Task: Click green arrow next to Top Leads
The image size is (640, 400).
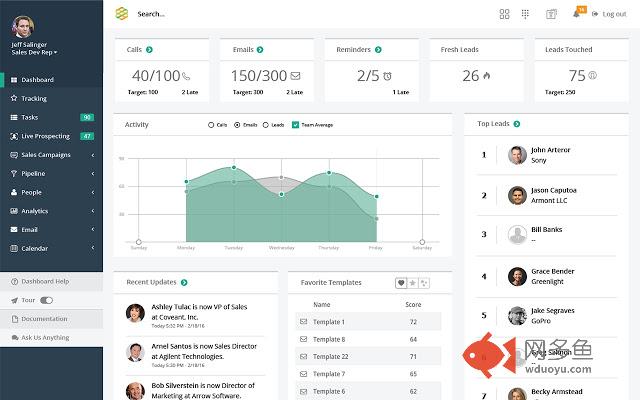Action: [517, 124]
